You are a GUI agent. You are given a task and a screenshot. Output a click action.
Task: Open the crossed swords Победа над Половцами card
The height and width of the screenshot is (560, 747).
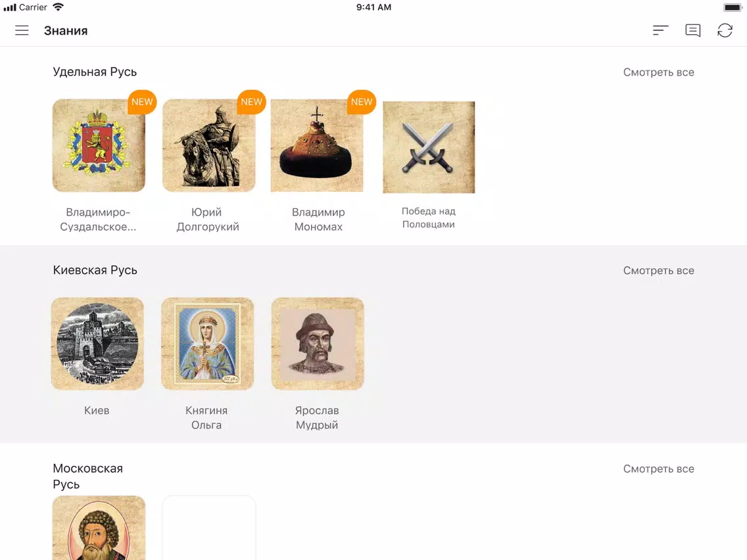coord(429,147)
